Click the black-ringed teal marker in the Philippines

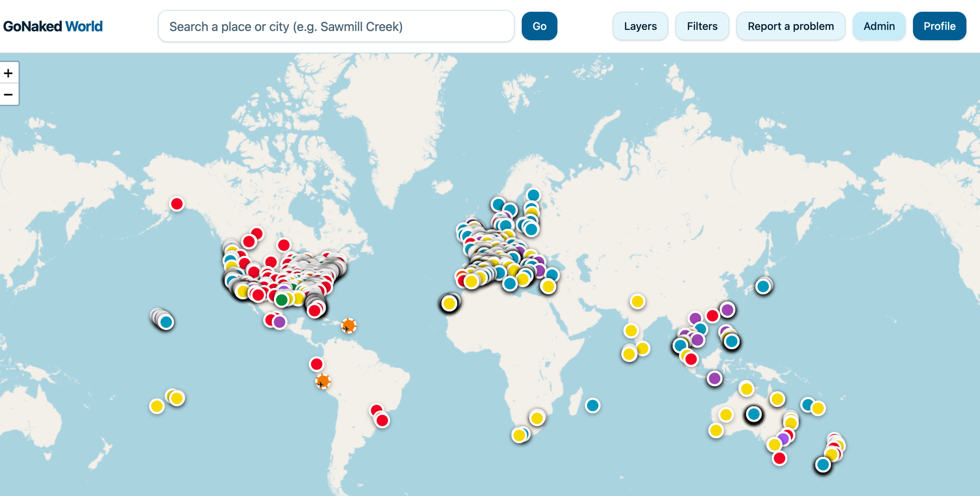(x=732, y=341)
